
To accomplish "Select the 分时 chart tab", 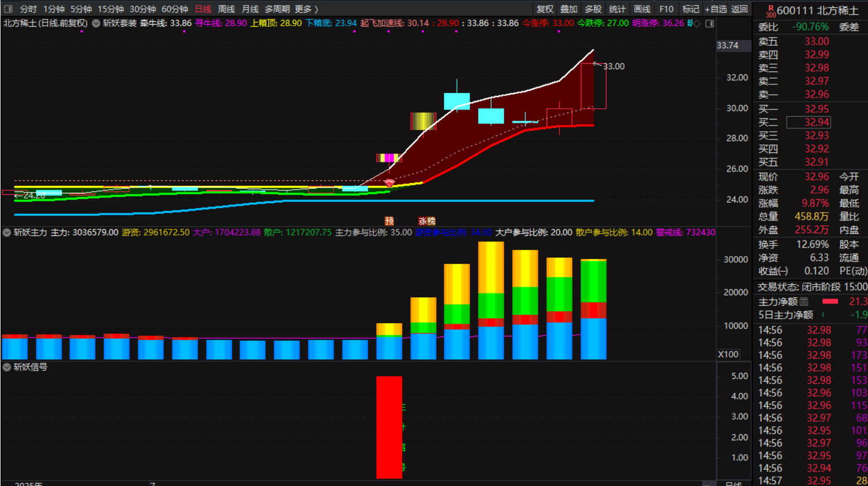I will click(x=28, y=9).
